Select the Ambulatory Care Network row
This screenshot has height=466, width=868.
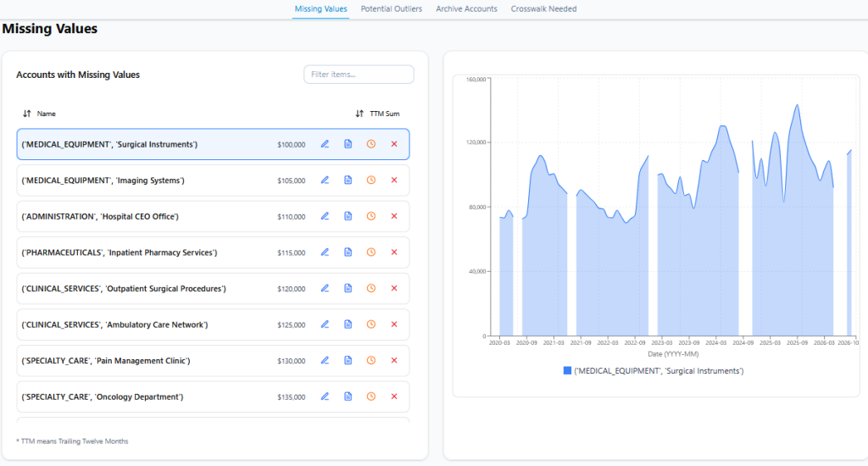(213, 325)
